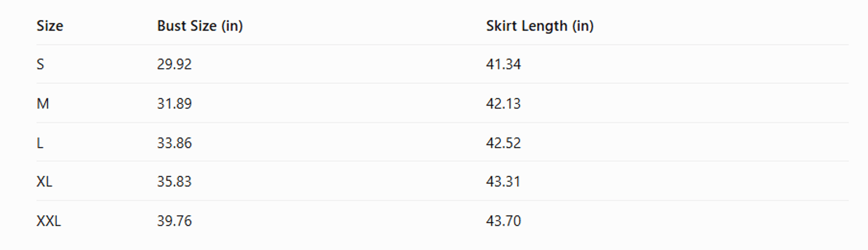Viewport: 868px width, 250px height.
Task: Select the M size cell
Action: tap(43, 104)
